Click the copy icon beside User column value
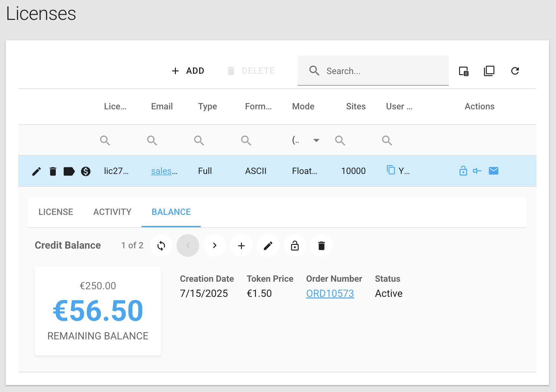 pyautogui.click(x=391, y=170)
